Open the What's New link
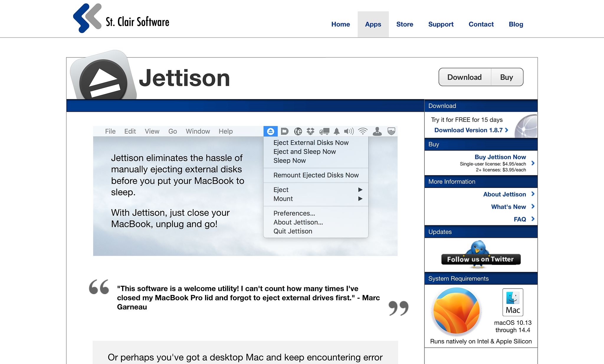The image size is (604, 364). pyautogui.click(x=508, y=207)
